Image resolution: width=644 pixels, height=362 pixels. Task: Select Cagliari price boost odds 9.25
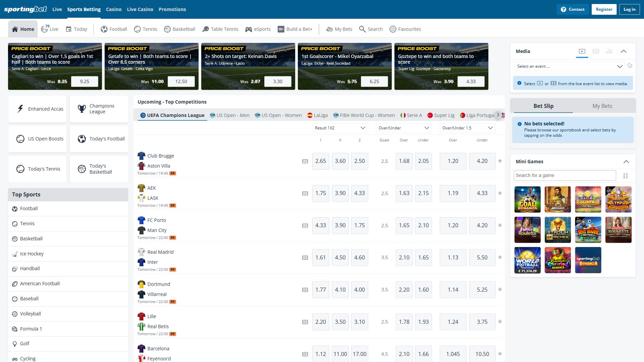pos(85,81)
